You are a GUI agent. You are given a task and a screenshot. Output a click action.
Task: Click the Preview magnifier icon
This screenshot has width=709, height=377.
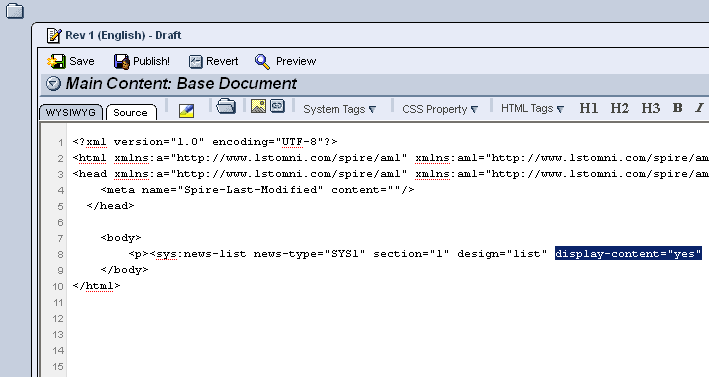[262, 61]
